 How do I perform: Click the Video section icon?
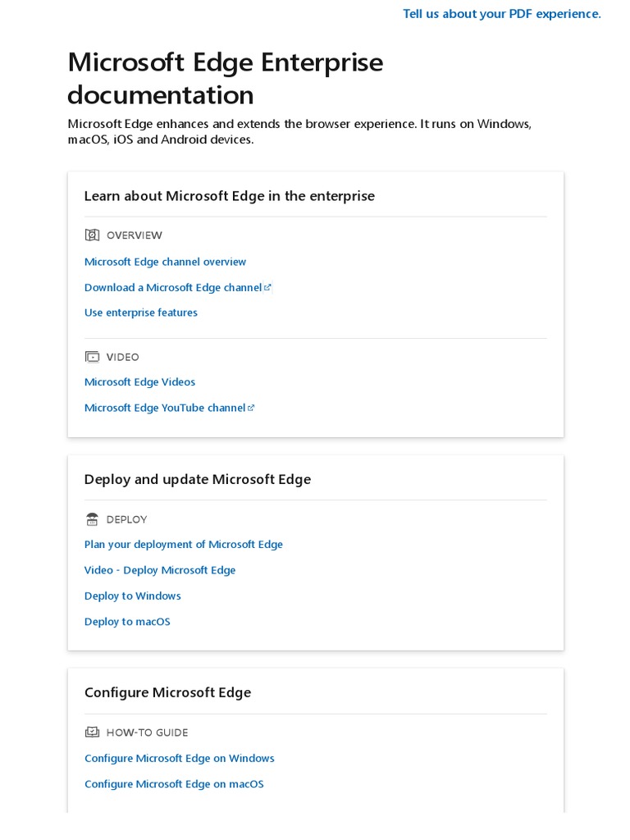92,357
